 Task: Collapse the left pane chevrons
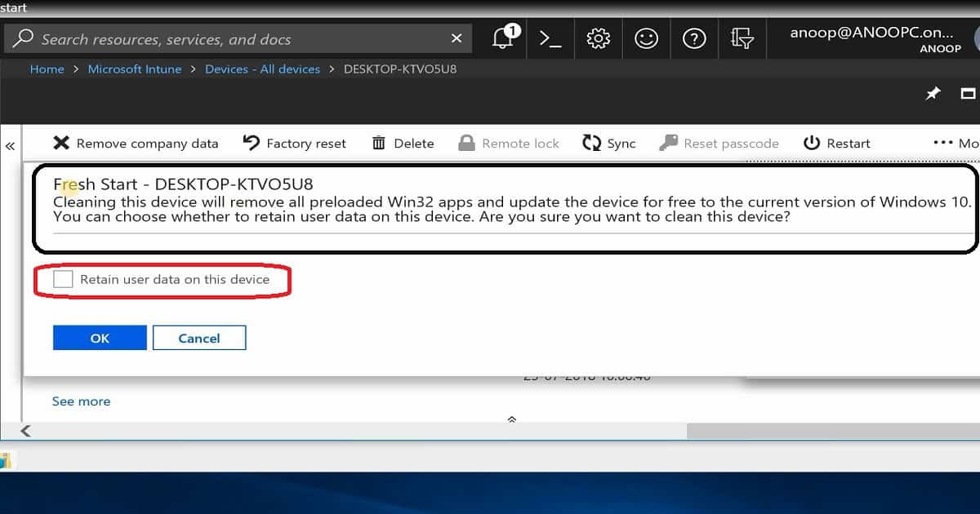coord(10,146)
